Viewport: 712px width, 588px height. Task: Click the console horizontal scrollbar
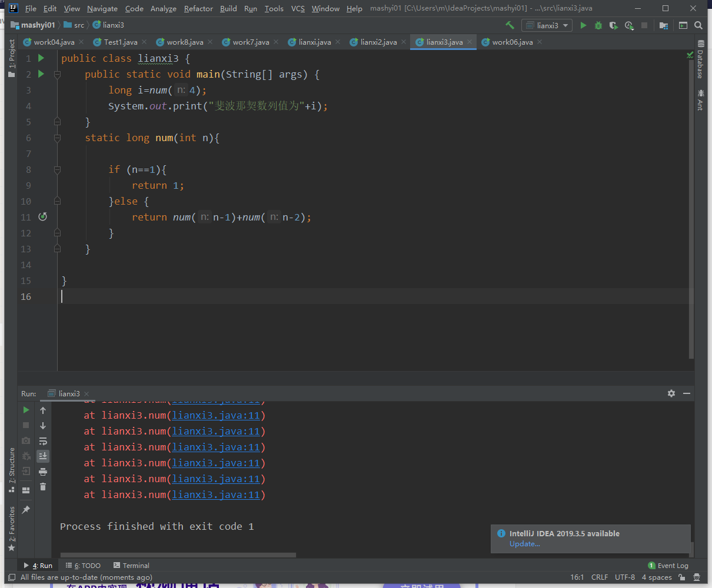(178, 554)
